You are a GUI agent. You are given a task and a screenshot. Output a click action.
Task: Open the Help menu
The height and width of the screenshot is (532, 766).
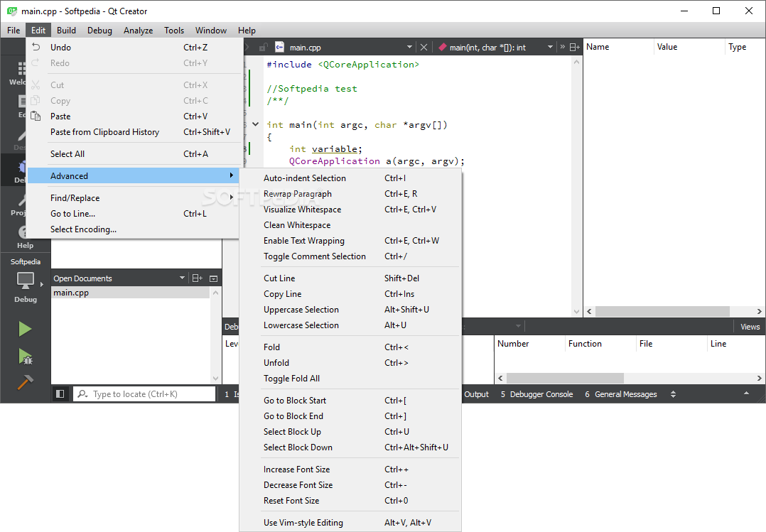coord(247,31)
